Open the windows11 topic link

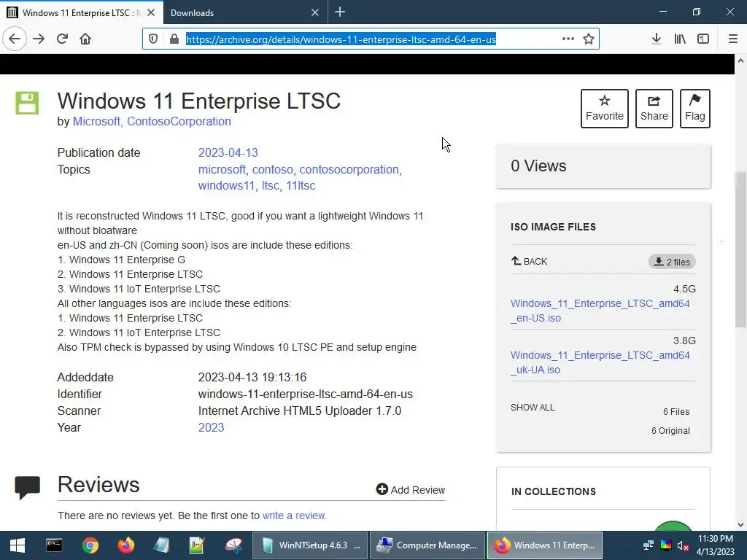pos(226,186)
